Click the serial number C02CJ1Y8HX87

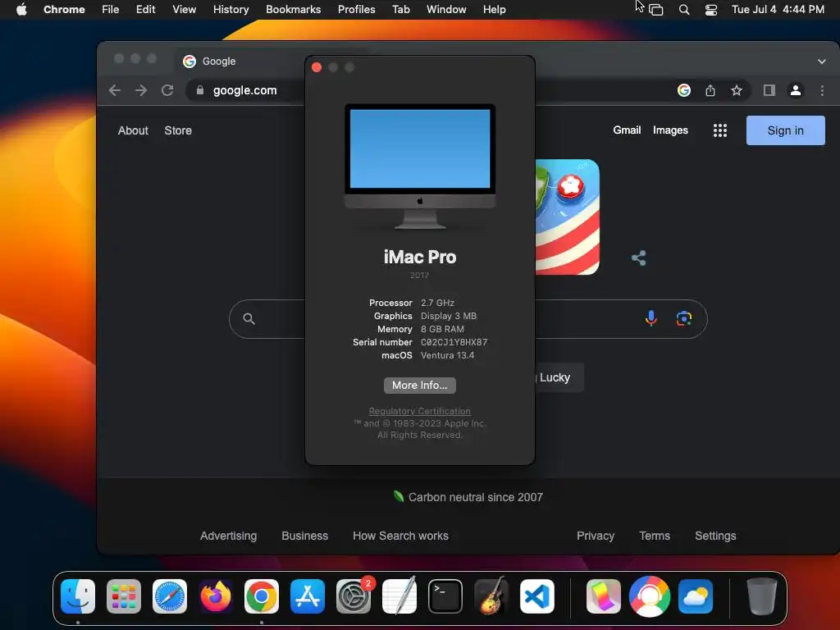point(454,342)
